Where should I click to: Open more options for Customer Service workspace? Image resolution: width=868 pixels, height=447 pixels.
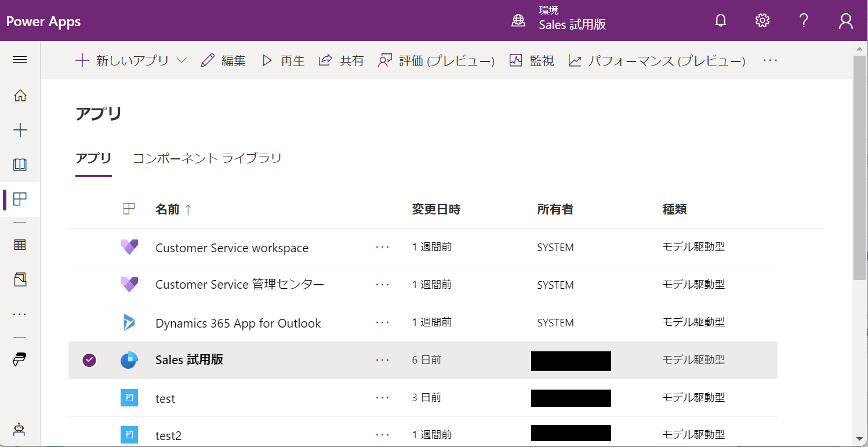point(382,247)
